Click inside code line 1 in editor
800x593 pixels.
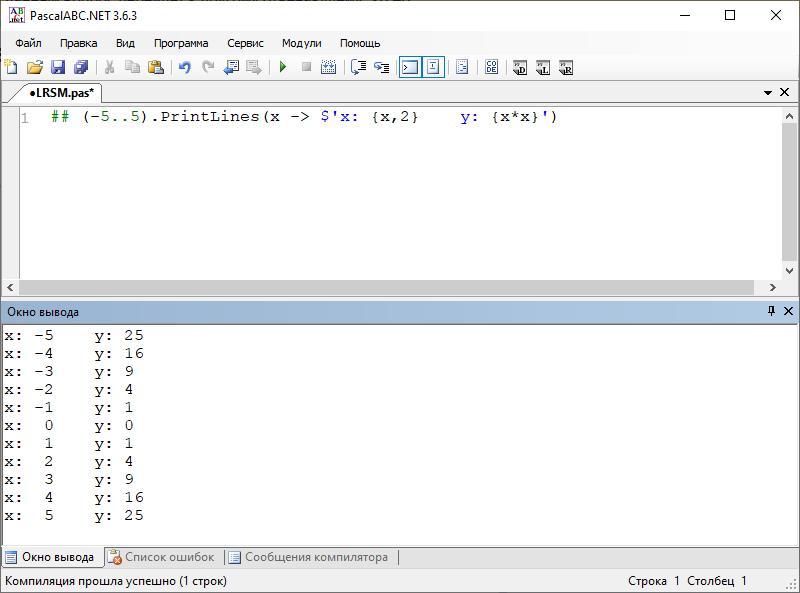[x=304, y=117]
